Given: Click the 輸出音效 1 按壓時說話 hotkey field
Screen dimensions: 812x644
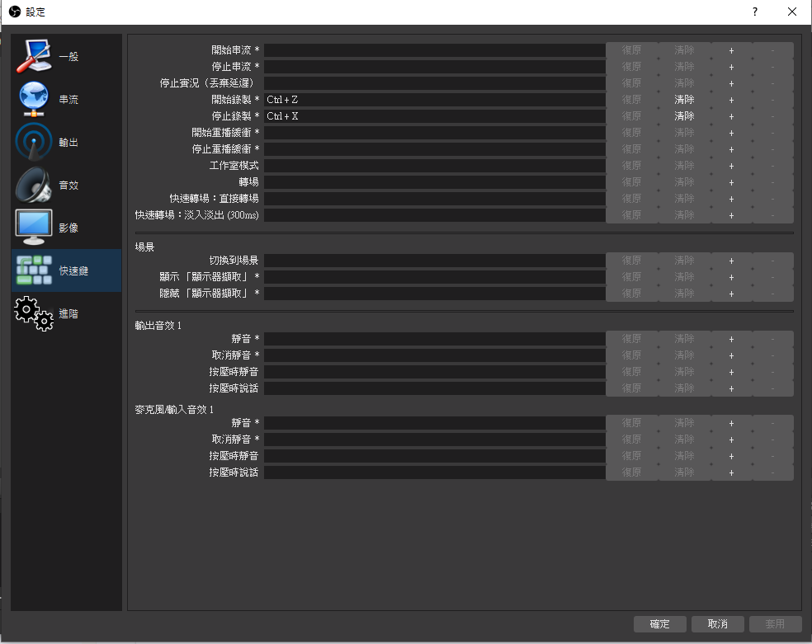Looking at the screenshot, I should tap(435, 389).
